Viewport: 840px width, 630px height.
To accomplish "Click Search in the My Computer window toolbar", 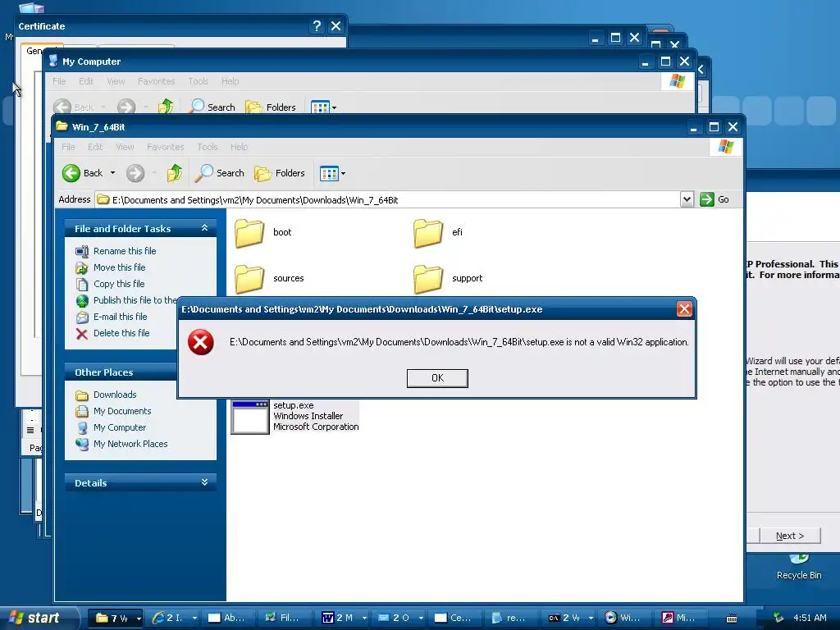I will (x=212, y=107).
